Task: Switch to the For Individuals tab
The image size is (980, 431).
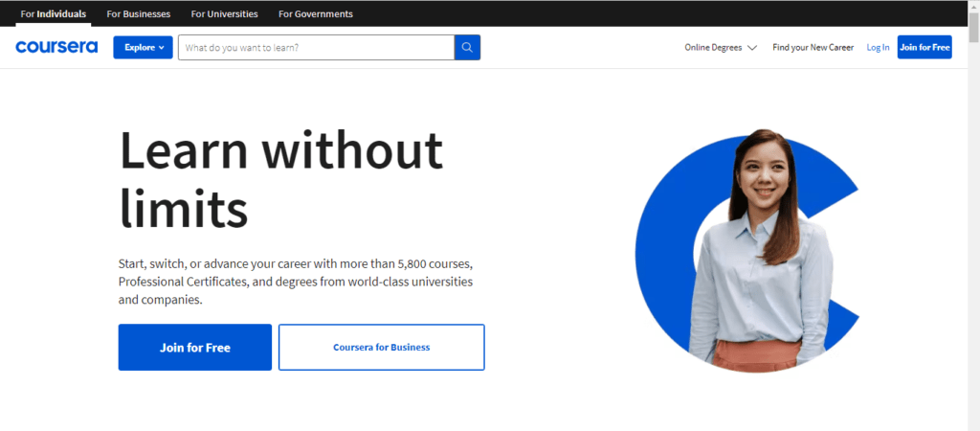Action: [54, 13]
